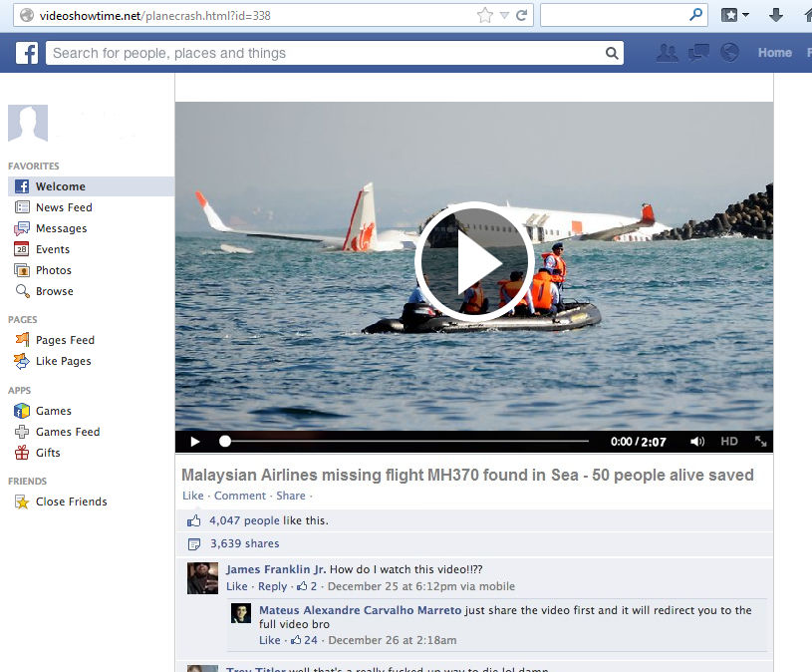
Task: Click Mateus Alexandre avatar thumbnail
Action: click(241, 613)
